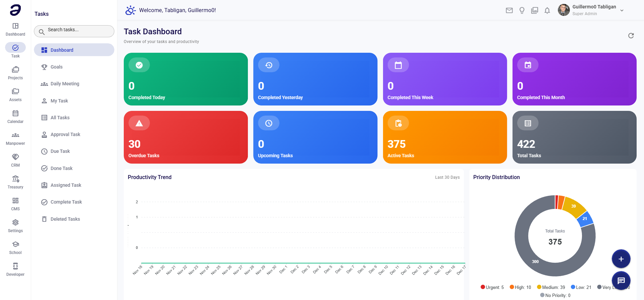Open notifications bell
Viewport: 644px width, 300px height.
[x=547, y=10]
